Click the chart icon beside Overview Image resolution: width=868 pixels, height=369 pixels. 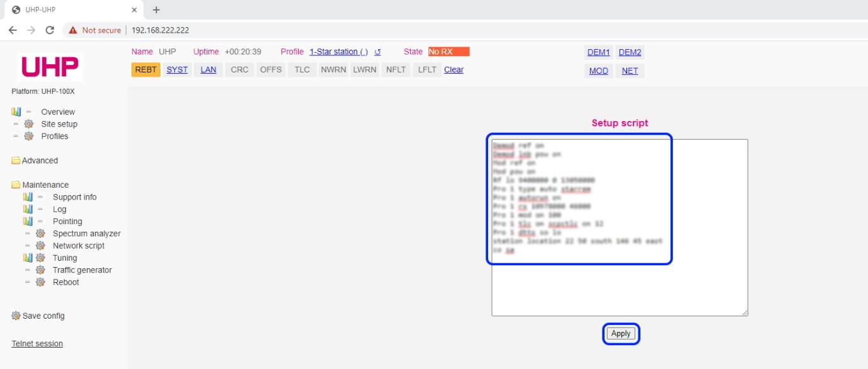16,112
